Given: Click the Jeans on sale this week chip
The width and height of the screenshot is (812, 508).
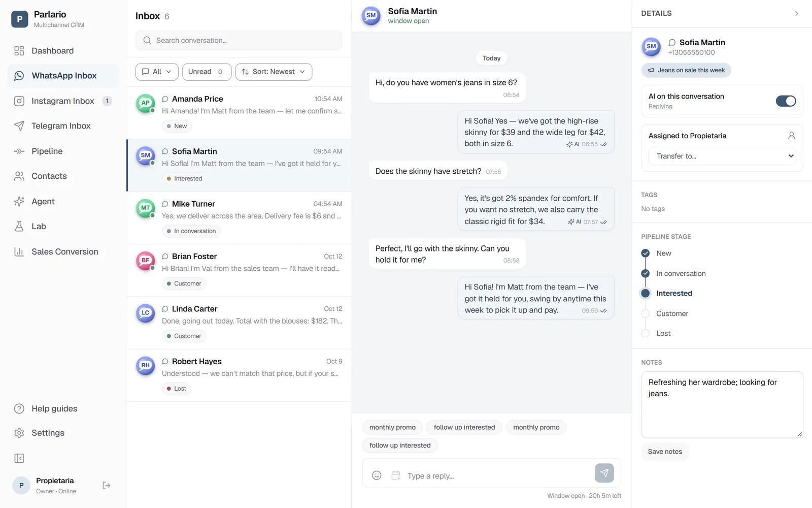Looking at the screenshot, I should 686,70.
